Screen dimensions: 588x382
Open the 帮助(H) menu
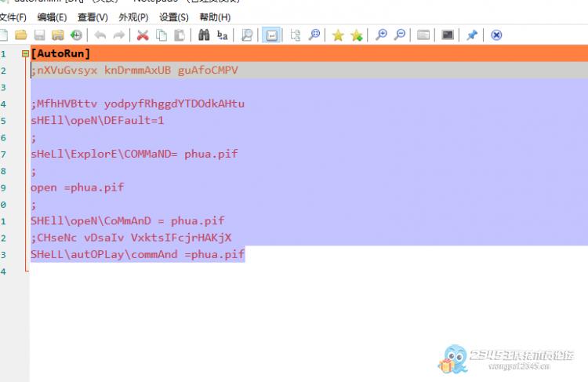215,17
